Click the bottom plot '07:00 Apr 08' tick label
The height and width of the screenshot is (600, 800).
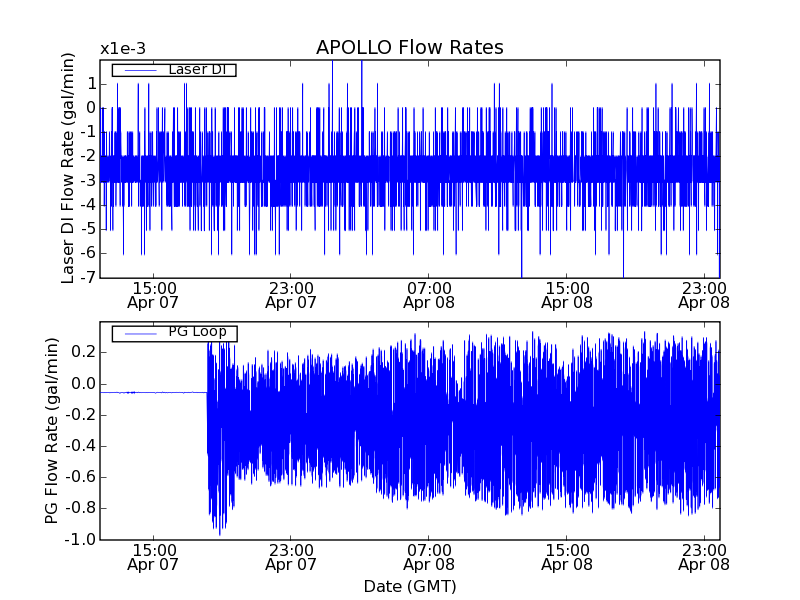tap(429, 557)
